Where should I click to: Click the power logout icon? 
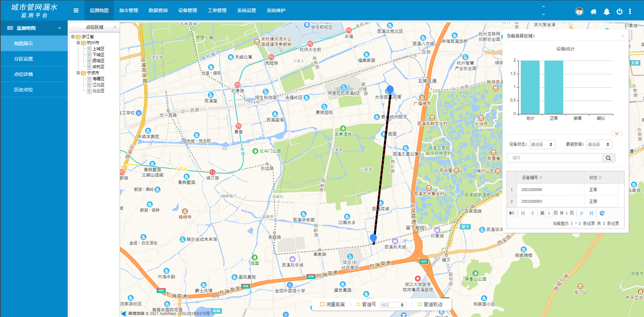click(619, 12)
